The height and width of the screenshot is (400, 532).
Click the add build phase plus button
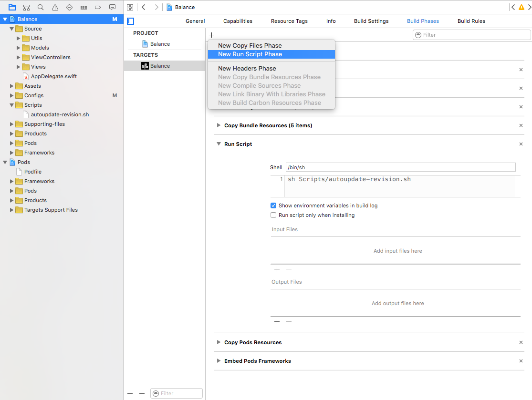(x=212, y=35)
